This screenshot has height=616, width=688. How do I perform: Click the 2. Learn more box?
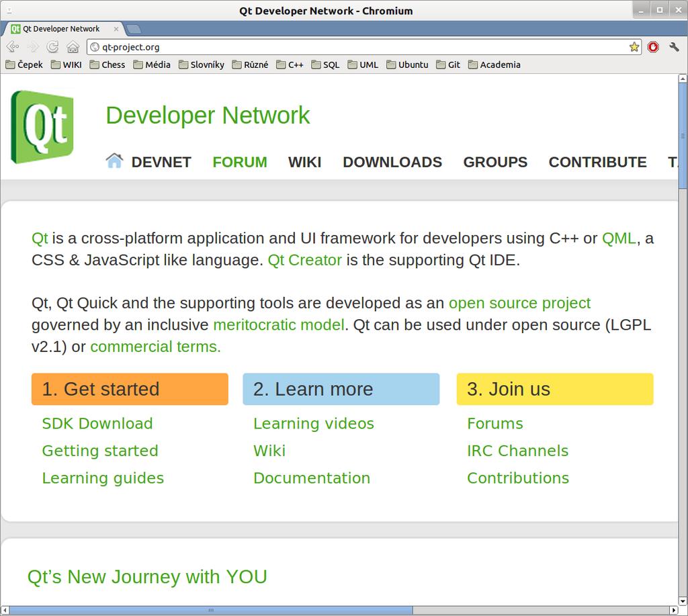341,389
